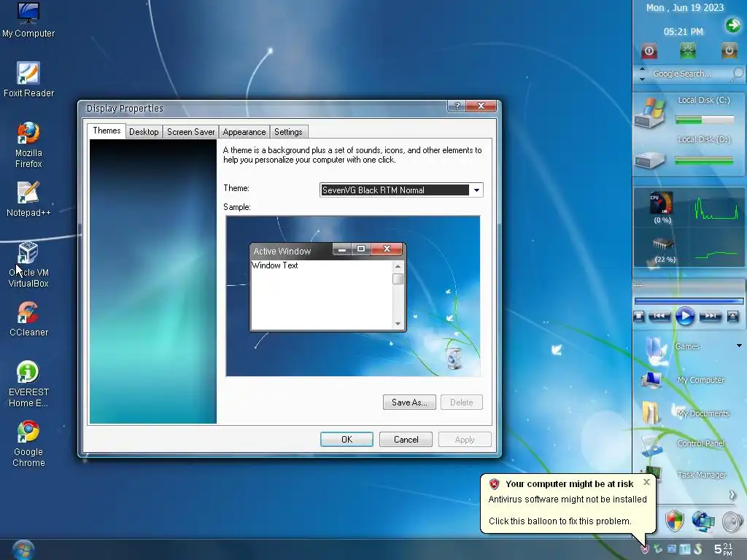The height and width of the screenshot is (560, 747).
Task: Open EVEREST Home Edition shortcut
Action: pyautogui.click(x=28, y=384)
